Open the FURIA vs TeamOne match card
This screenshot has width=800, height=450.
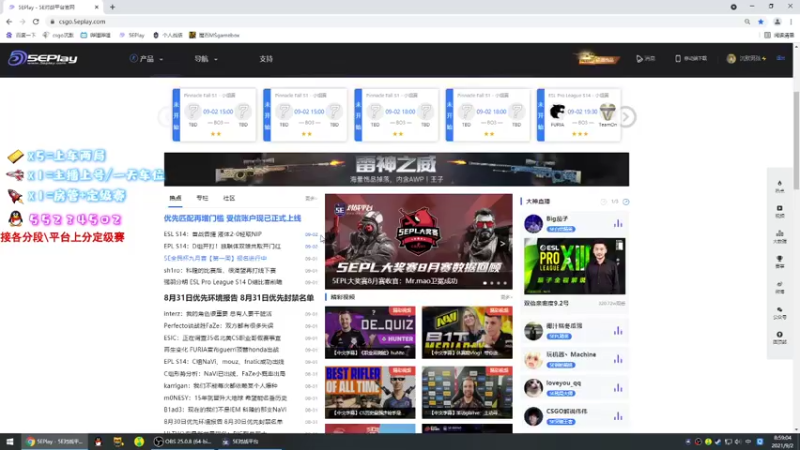(579, 115)
